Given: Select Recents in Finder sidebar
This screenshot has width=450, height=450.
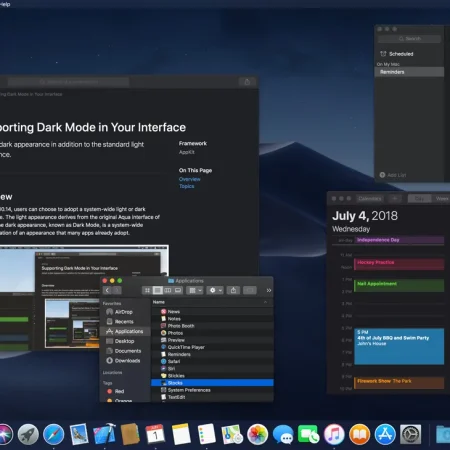Looking at the screenshot, I should pyautogui.click(x=124, y=322).
